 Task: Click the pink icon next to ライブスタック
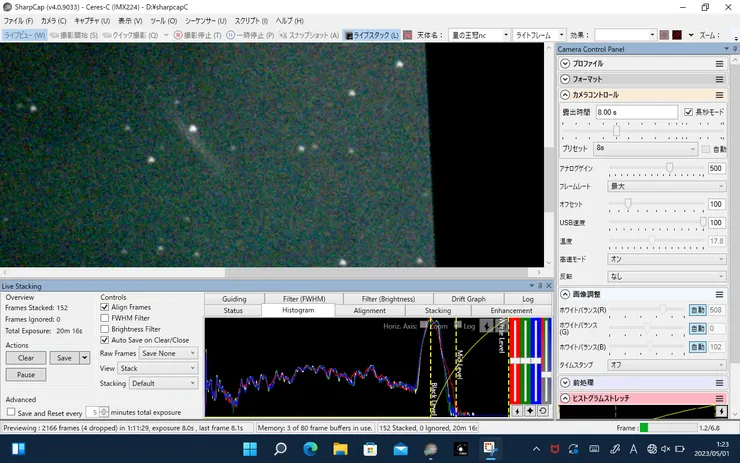408,35
